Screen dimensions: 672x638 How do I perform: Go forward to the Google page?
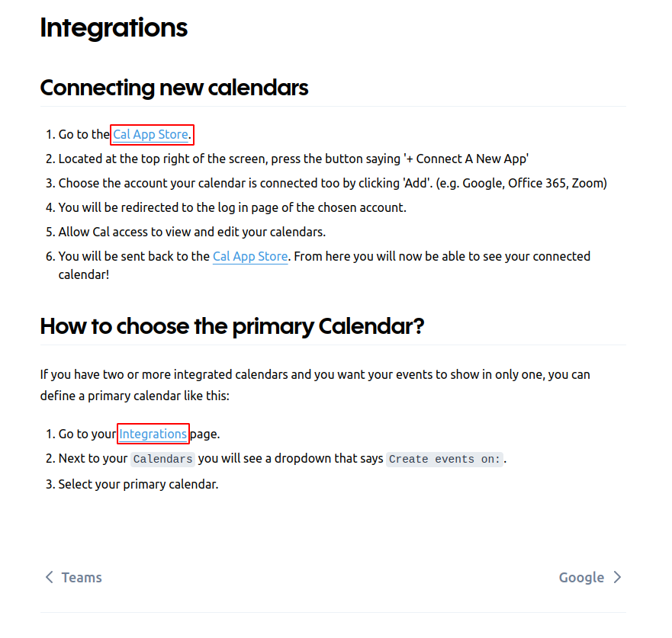pos(581,577)
